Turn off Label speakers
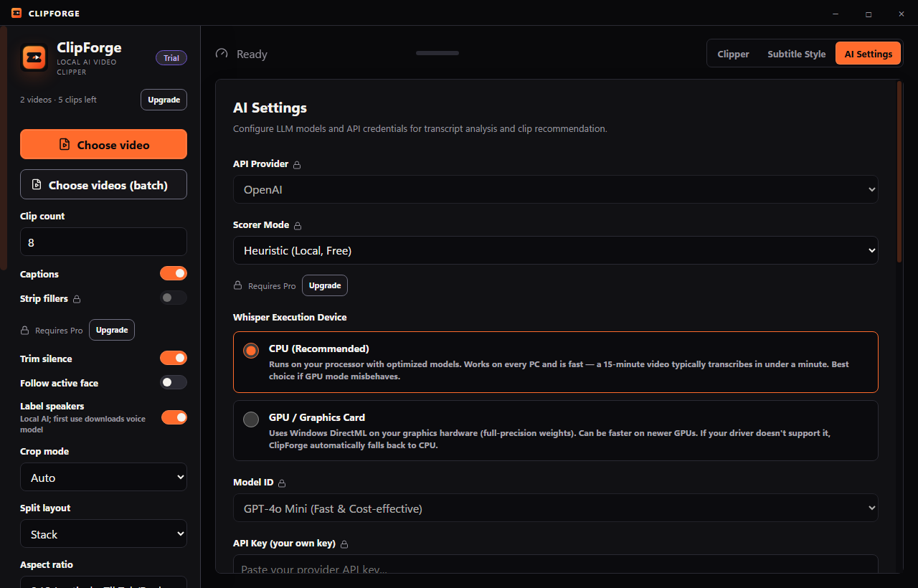 point(174,417)
